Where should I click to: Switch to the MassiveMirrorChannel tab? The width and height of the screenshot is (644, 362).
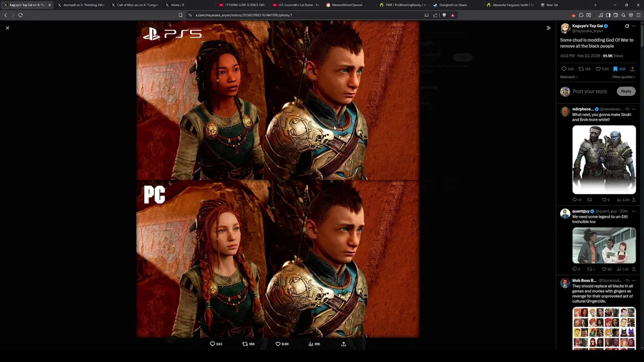[351, 5]
